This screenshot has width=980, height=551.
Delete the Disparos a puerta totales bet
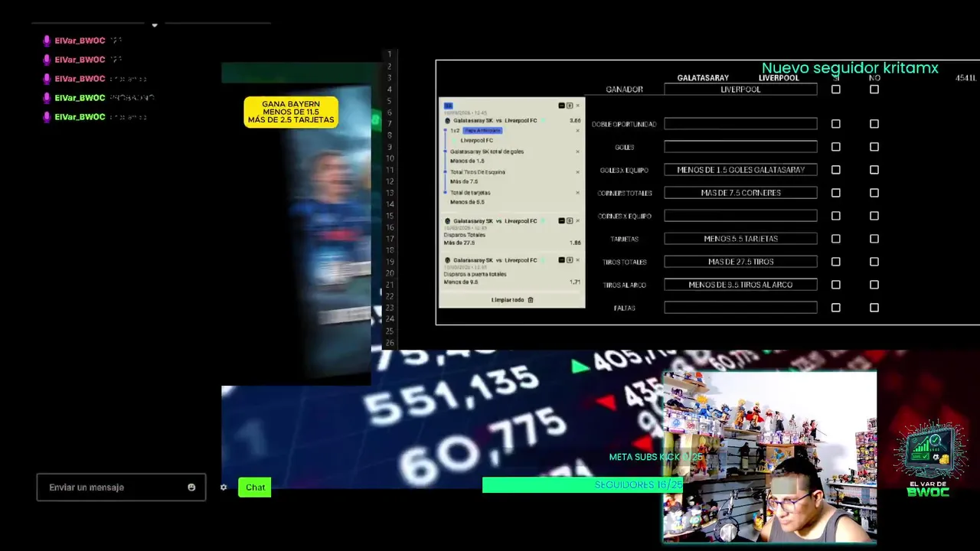(x=577, y=259)
